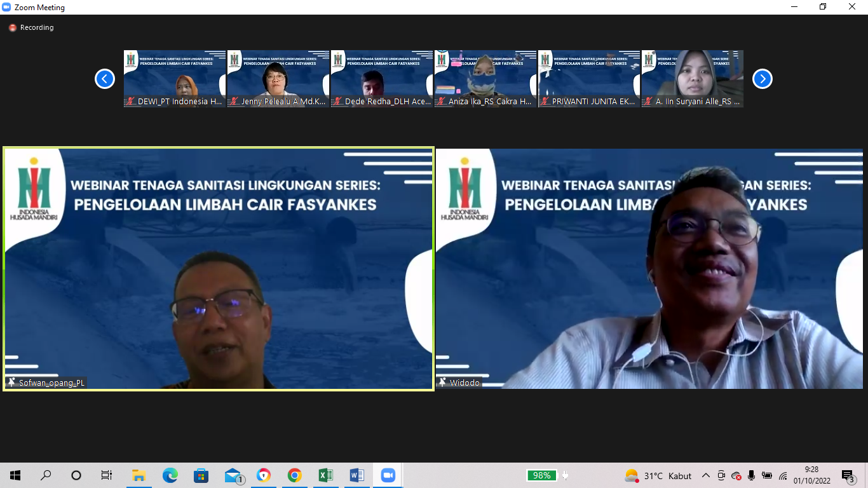Click the Zoom Meeting window title
Image resolution: width=868 pixels, height=488 pixels.
[x=39, y=8]
